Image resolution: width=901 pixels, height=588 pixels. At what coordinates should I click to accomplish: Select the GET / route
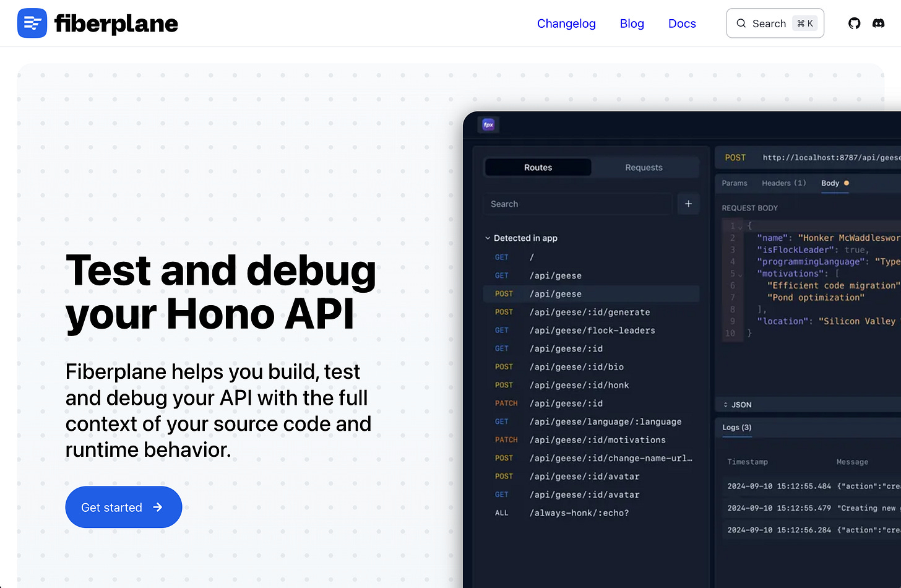pos(591,257)
